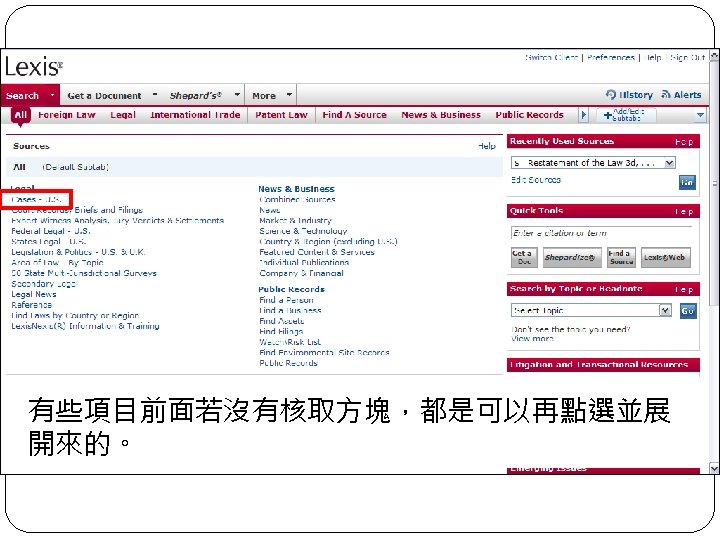Screen dimensions: 720x540
Task: Expand the Select Topic dropdown
Action: pos(665,311)
